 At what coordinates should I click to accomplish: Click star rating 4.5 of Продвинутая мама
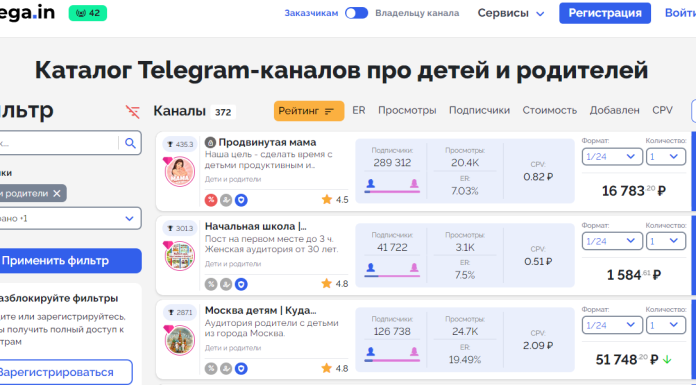[x=335, y=199]
